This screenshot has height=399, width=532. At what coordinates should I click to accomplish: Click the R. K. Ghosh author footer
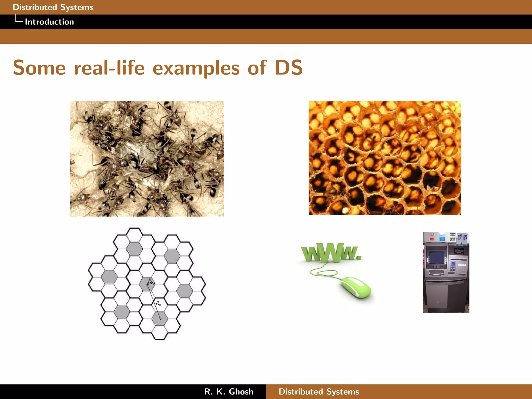229,391
